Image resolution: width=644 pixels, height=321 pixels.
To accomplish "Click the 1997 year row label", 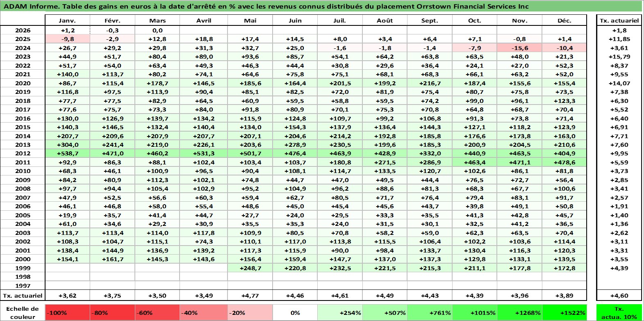I will pos(23,286).
